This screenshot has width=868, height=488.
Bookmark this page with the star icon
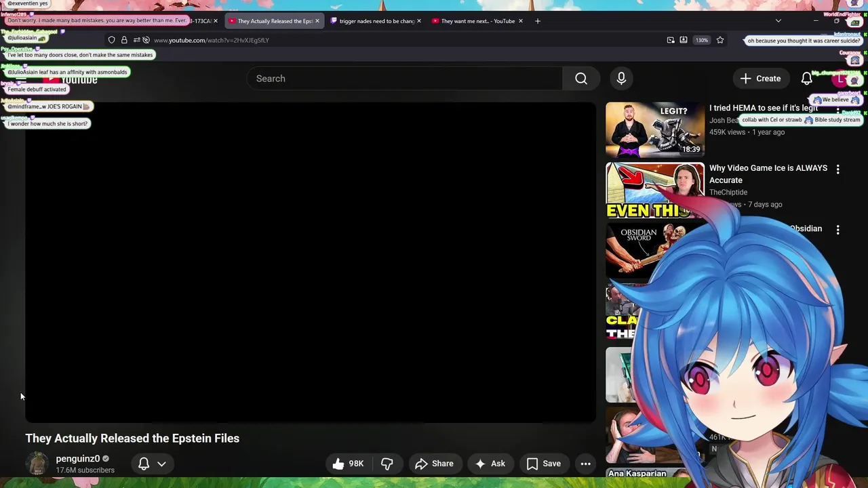720,40
